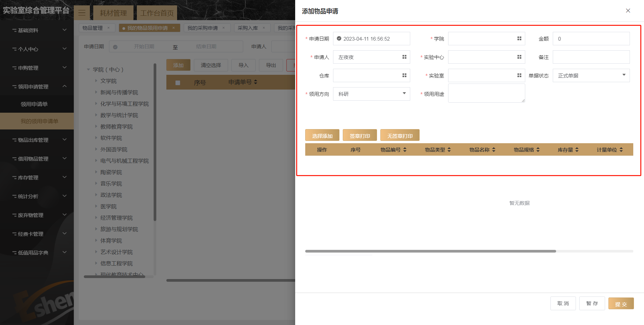The height and width of the screenshot is (325, 644).
Task: Sort table by 库存量 sort icon
Action: tap(577, 150)
